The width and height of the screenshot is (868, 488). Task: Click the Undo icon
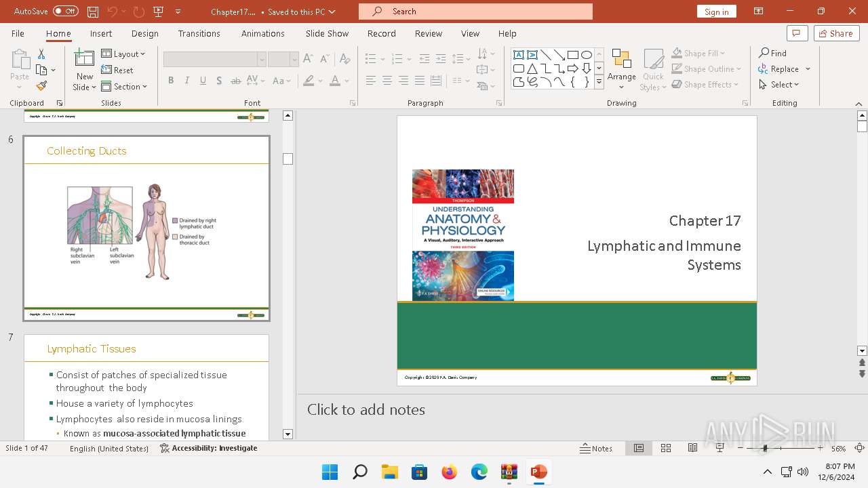coord(112,12)
